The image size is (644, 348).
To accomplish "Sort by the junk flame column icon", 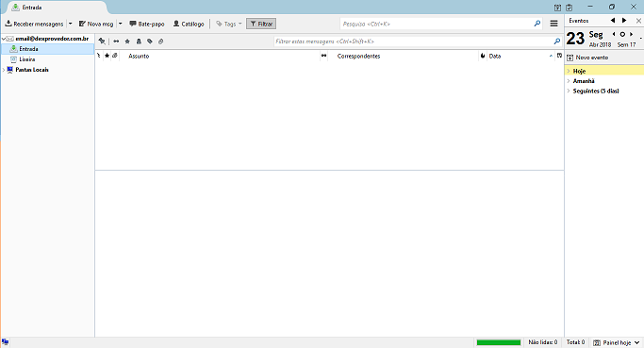I will point(483,56).
